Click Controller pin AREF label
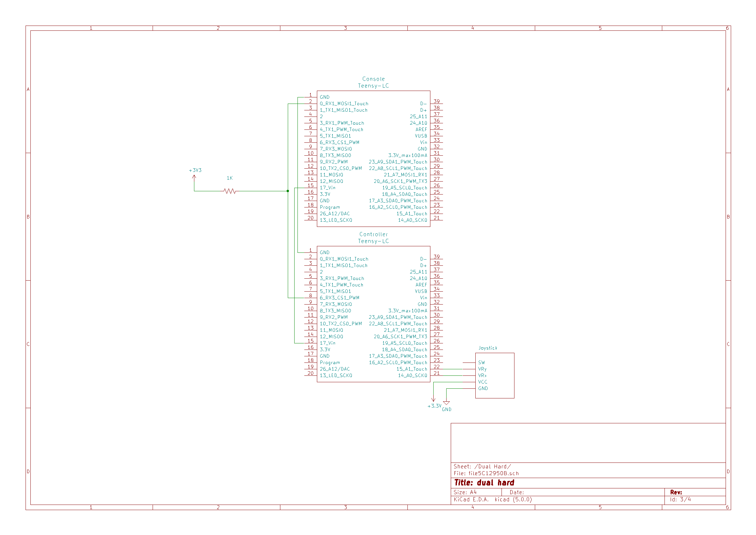This screenshot has width=756, height=535. pyautogui.click(x=421, y=285)
